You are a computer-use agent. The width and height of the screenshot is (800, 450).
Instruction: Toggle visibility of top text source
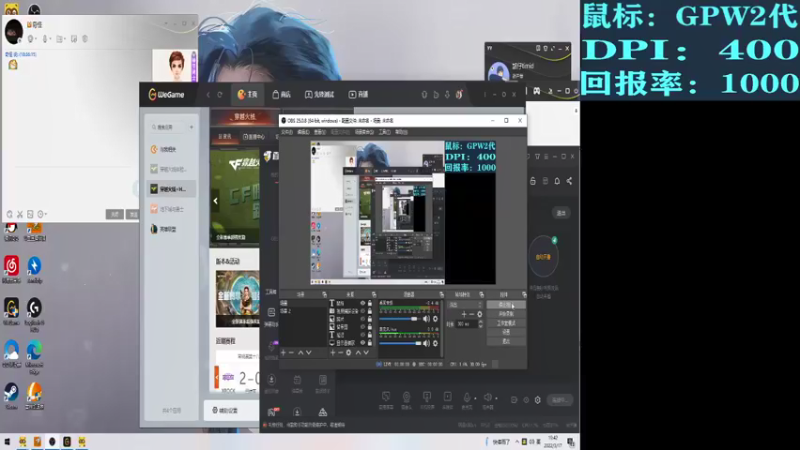pos(363,303)
